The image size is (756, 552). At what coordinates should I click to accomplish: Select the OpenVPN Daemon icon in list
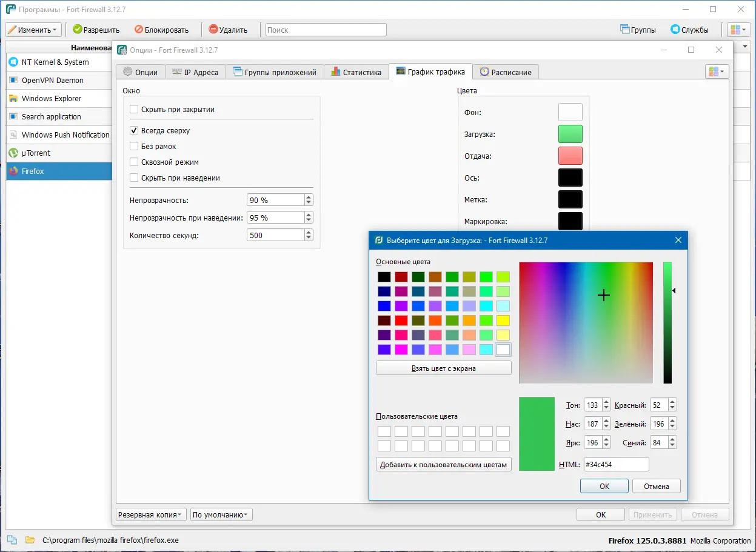[13, 80]
